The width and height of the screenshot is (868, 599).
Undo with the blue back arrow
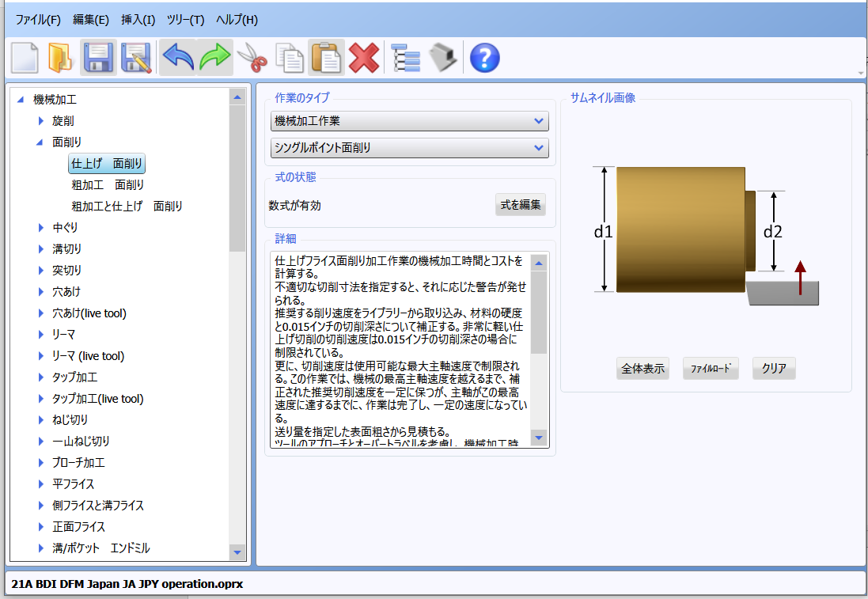coord(178,58)
